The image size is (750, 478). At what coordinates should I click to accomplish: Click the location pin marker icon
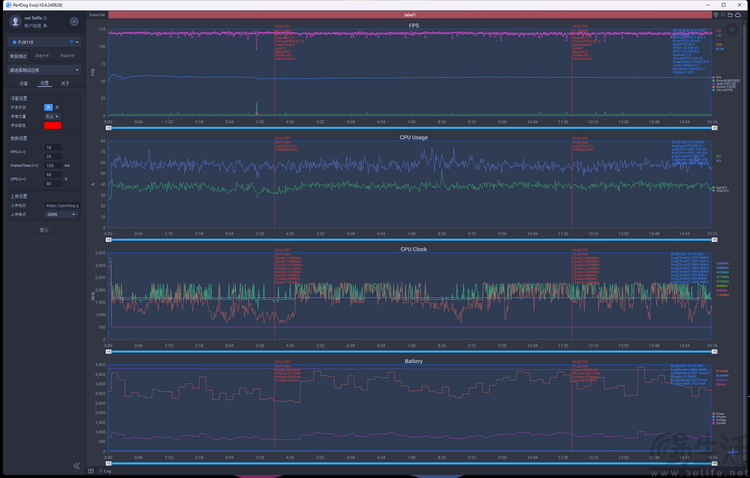[x=721, y=15]
